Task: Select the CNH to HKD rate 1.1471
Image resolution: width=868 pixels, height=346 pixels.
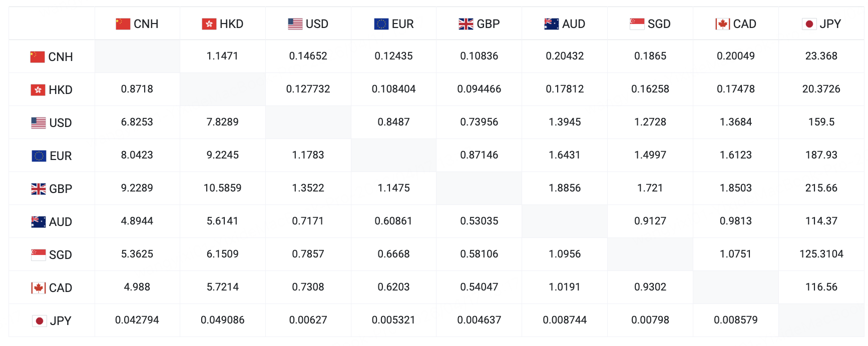Action: tap(222, 56)
